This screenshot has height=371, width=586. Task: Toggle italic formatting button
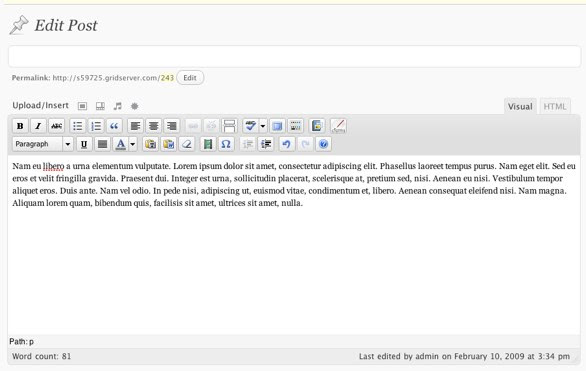coord(38,126)
